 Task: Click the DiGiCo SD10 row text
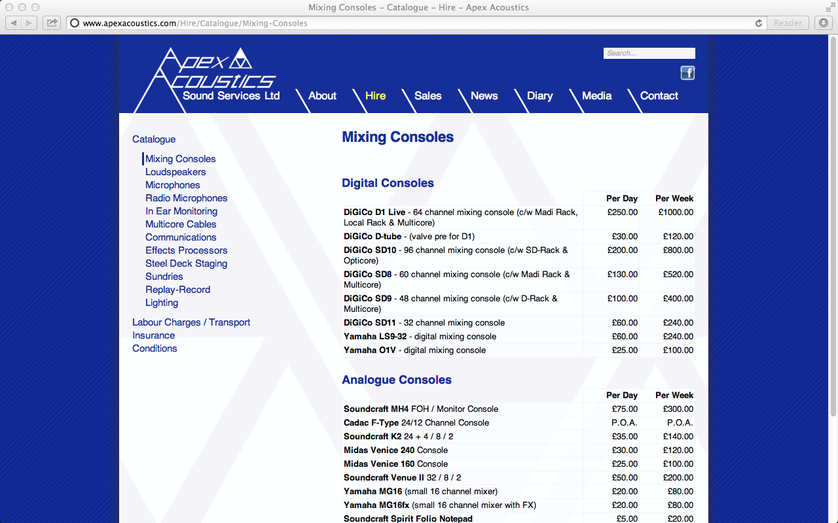coord(456,255)
